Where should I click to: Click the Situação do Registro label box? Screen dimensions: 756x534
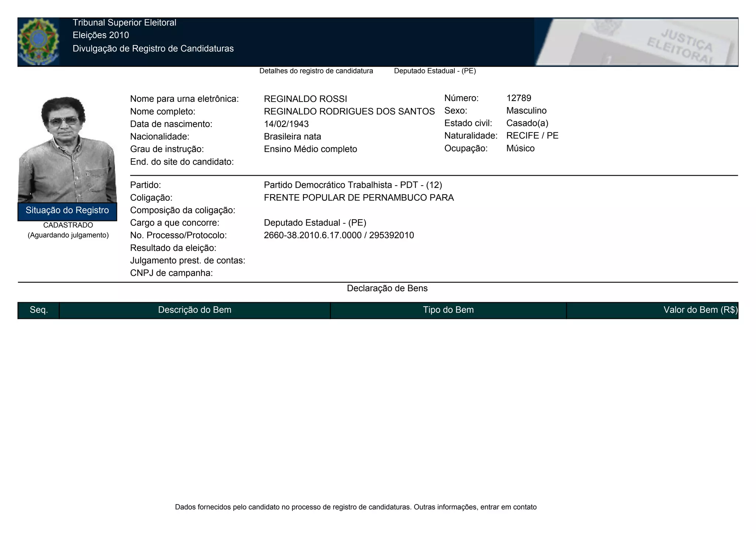coord(67,211)
